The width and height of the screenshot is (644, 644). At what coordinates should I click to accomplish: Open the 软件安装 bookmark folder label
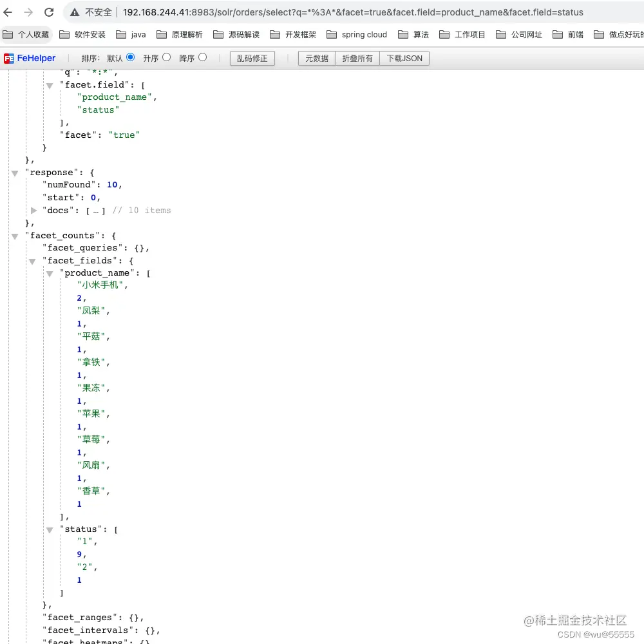point(90,35)
